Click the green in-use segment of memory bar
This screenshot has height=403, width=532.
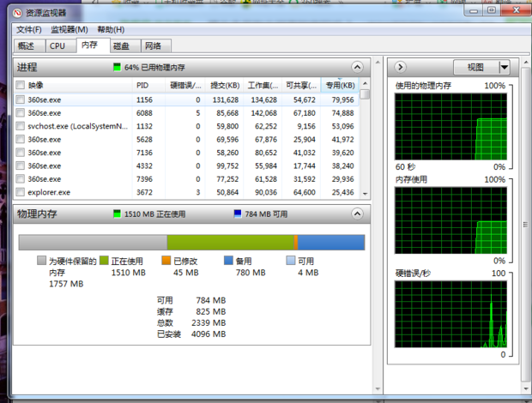(x=230, y=243)
